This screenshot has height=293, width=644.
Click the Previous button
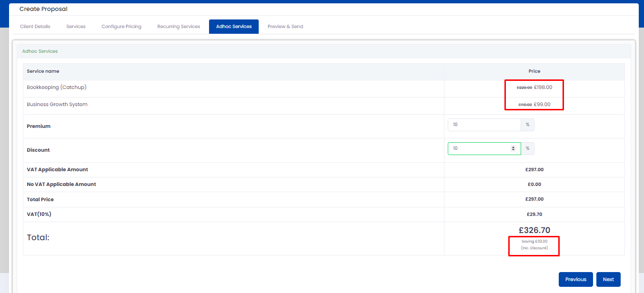point(576,279)
